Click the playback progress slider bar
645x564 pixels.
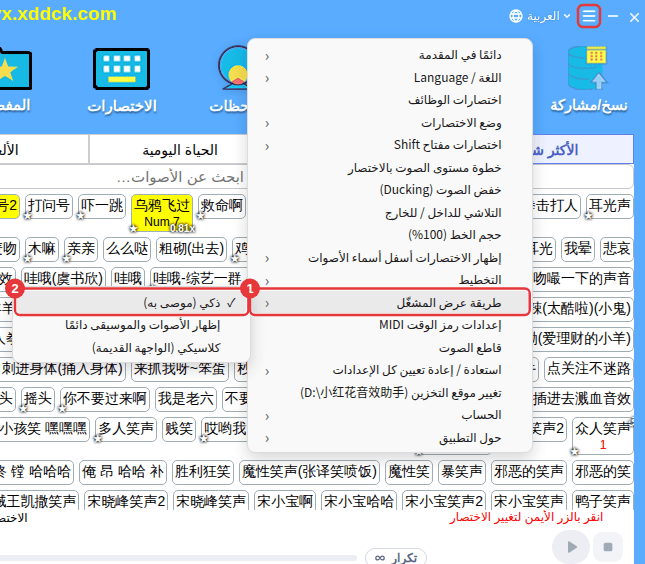point(178,559)
